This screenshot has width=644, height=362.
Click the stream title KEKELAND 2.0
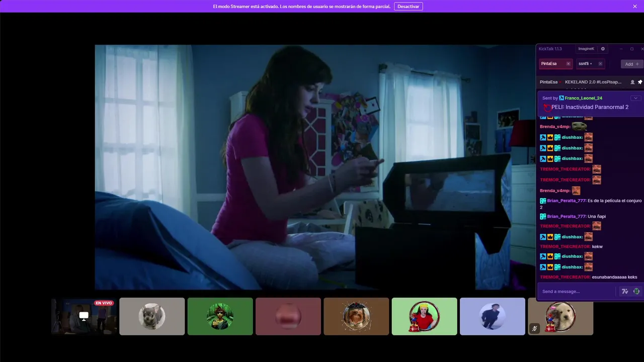pos(593,82)
